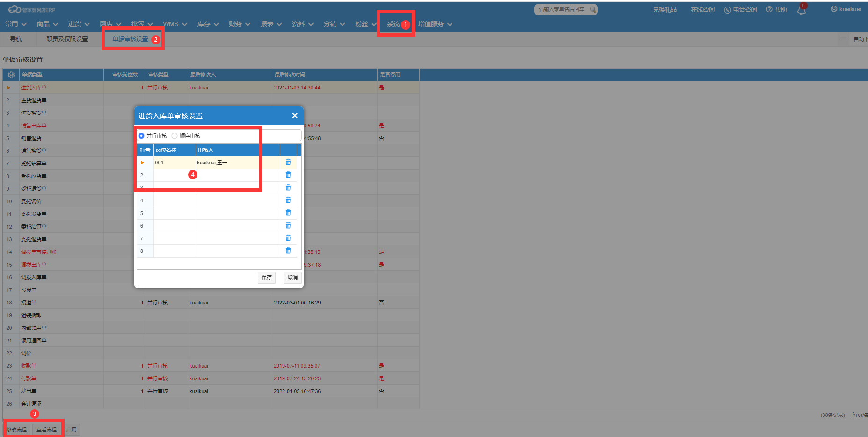The width and height of the screenshot is (868, 437).
Task: Click the notification bell icon
Action: coord(801,10)
